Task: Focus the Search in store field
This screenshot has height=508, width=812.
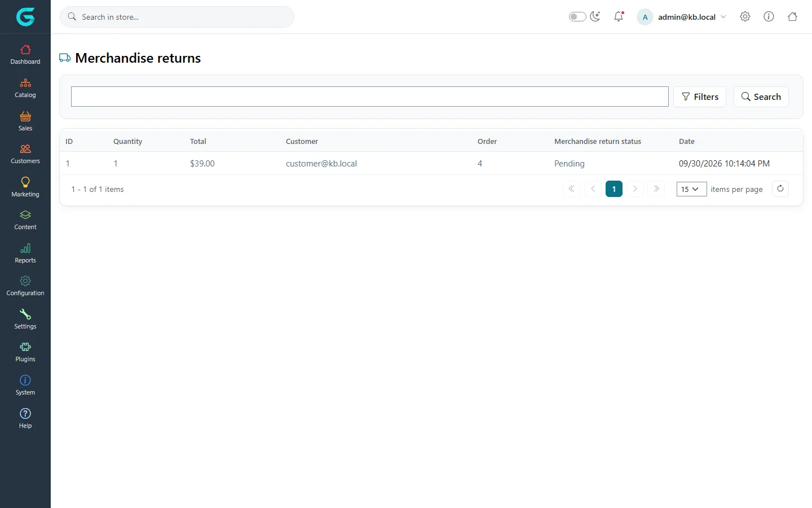Action: point(177,17)
